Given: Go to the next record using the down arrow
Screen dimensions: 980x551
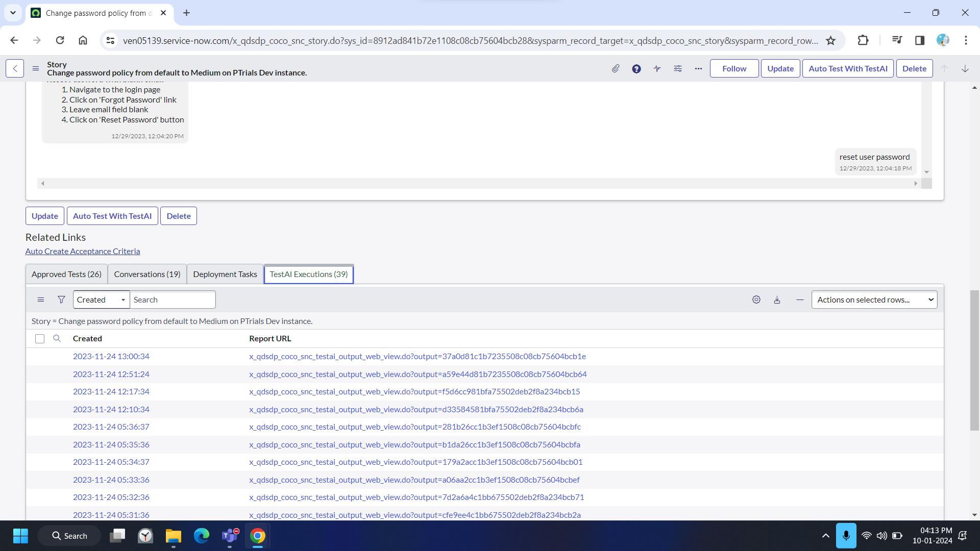Looking at the screenshot, I should [x=965, y=68].
